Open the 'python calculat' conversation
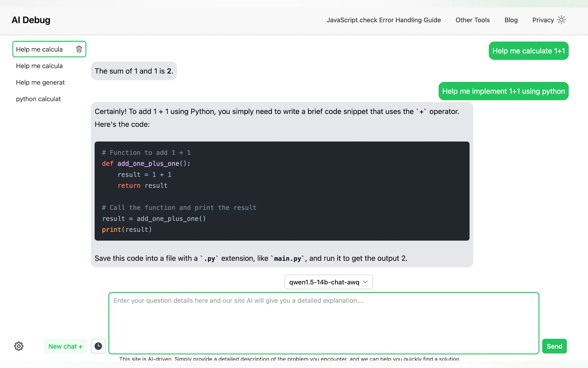 [38, 99]
